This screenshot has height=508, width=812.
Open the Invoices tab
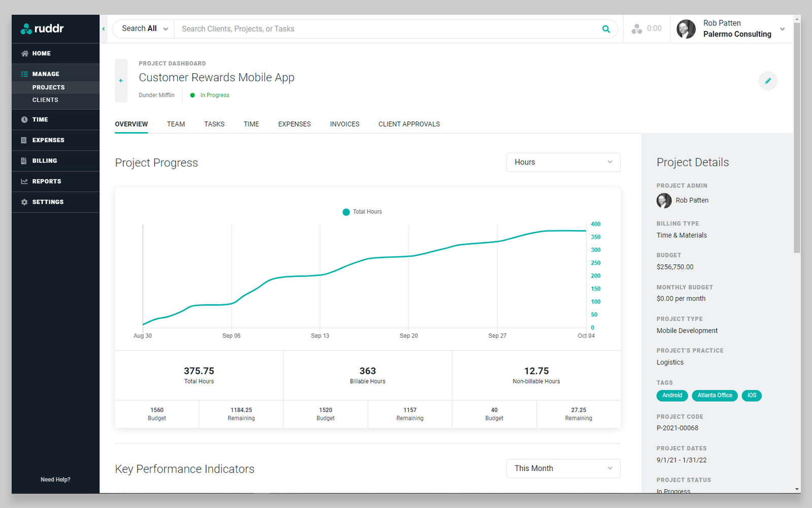pyautogui.click(x=345, y=124)
